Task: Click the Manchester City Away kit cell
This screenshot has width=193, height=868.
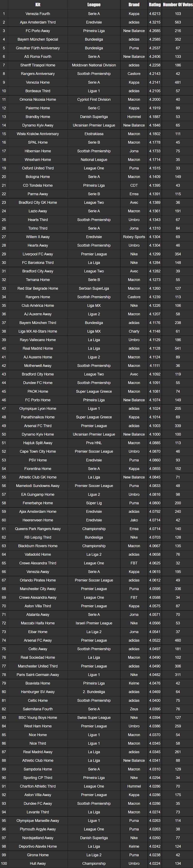Action: [38, 589]
